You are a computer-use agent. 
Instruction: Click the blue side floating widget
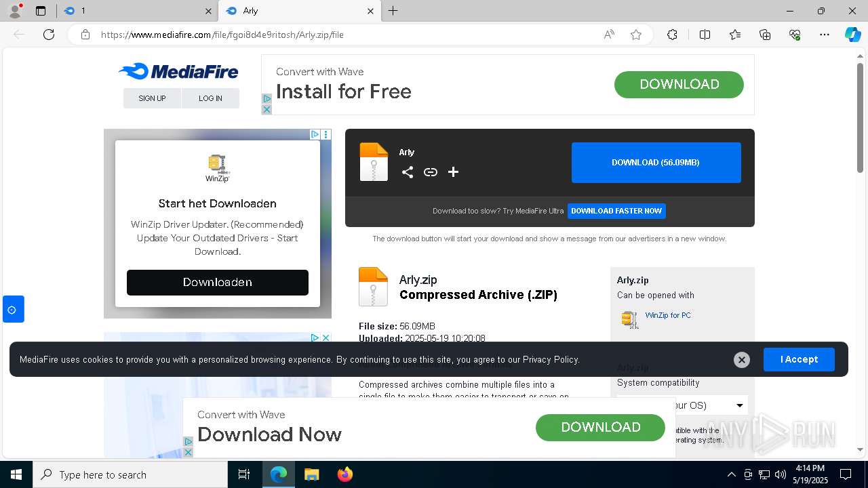click(12, 310)
